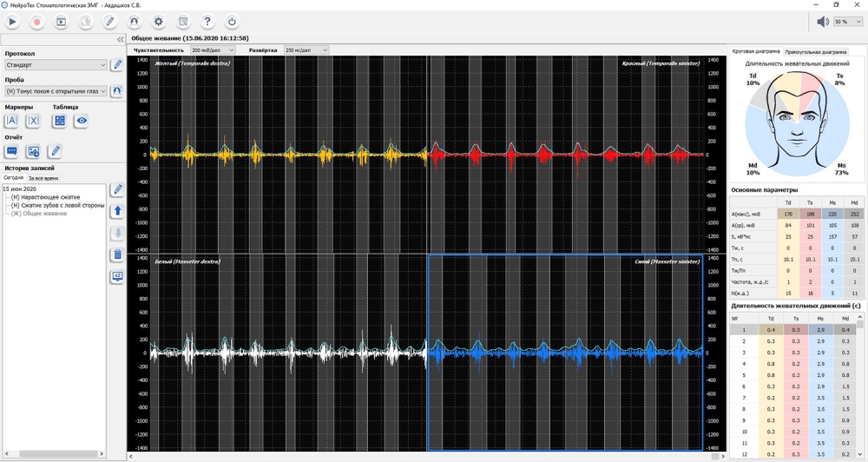Screen dimensions: 868x462
Task: Click the help question mark icon
Action: click(x=207, y=22)
